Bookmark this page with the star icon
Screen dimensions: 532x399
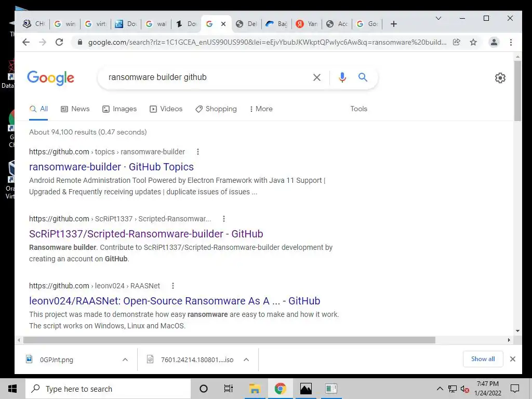(x=473, y=42)
